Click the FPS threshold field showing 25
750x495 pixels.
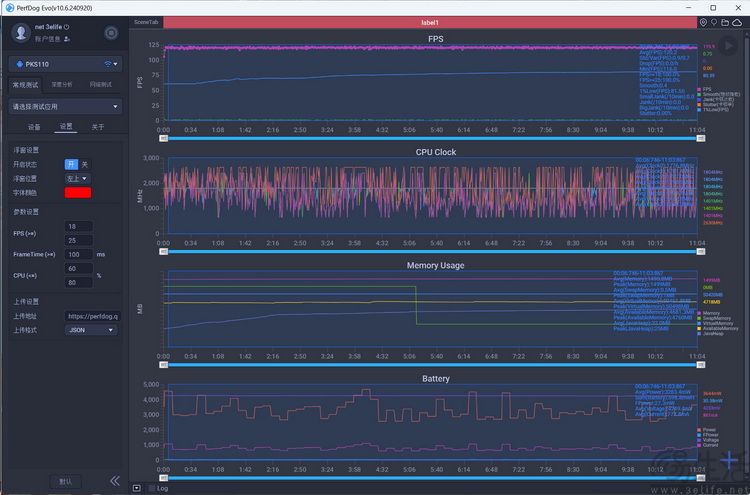pos(78,241)
